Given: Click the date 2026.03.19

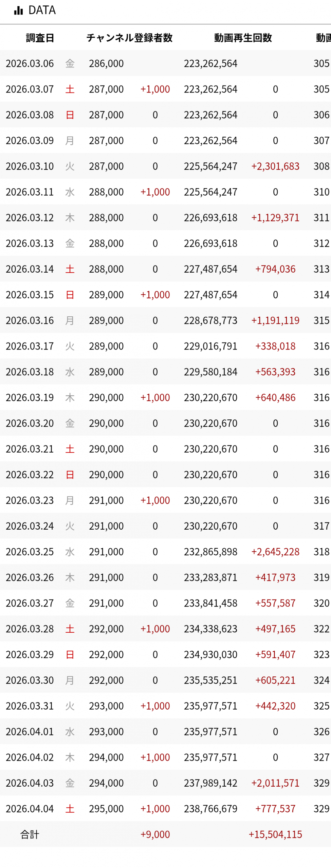Looking at the screenshot, I should click(30, 397).
